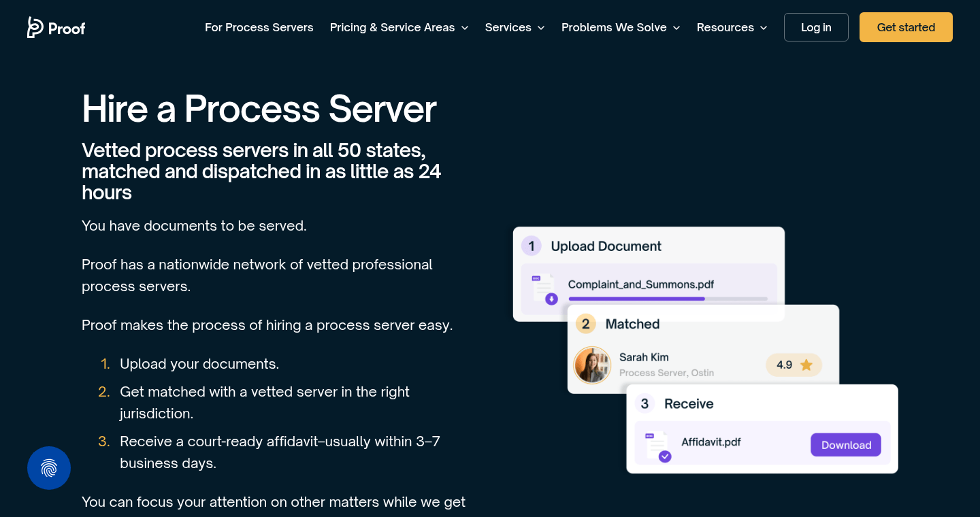980x517 pixels.
Task: Click the purple Download button
Action: [x=846, y=445]
